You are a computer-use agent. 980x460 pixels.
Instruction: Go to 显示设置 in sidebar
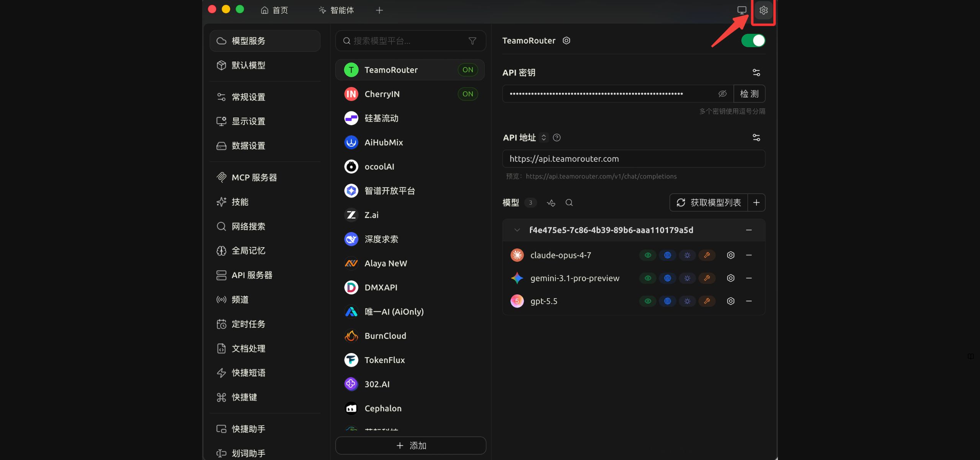[265, 121]
